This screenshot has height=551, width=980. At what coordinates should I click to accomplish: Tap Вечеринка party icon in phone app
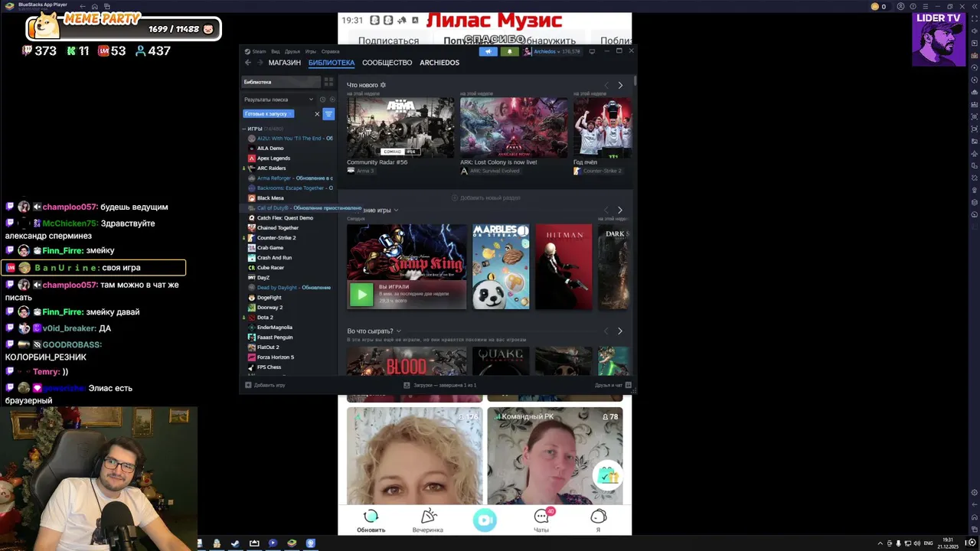pyautogui.click(x=429, y=517)
